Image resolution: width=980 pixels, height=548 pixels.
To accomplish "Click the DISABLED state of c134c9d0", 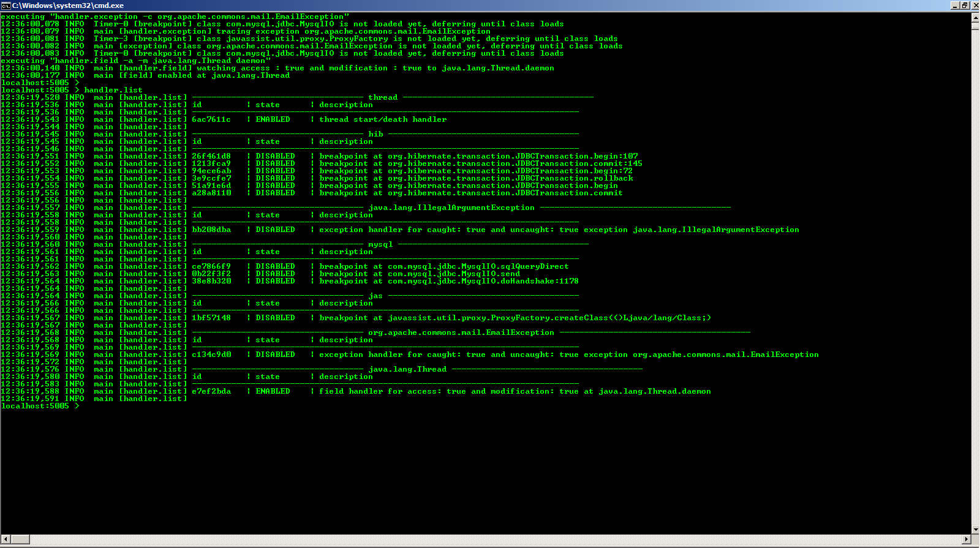I will point(275,355).
